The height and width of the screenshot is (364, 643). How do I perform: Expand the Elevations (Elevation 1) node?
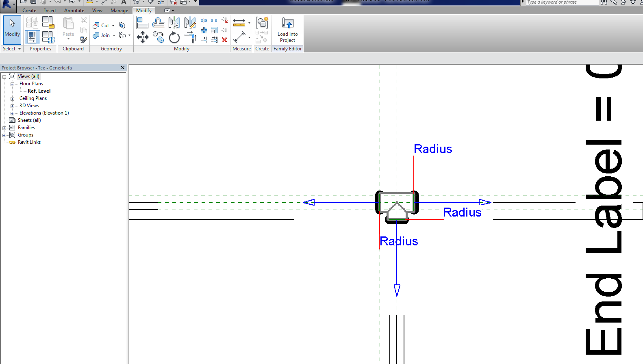[12, 113]
